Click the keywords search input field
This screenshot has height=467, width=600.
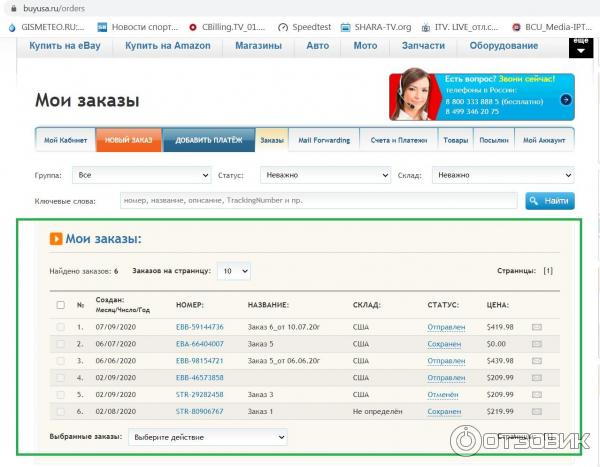coord(317,201)
